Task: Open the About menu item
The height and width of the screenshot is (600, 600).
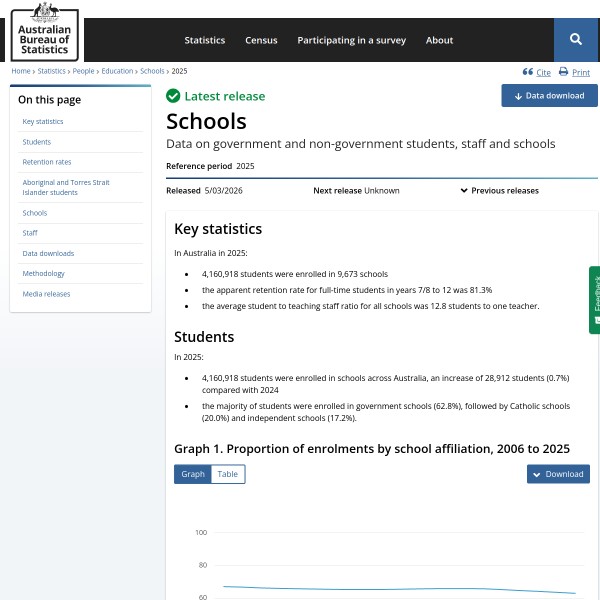Action: coord(439,40)
